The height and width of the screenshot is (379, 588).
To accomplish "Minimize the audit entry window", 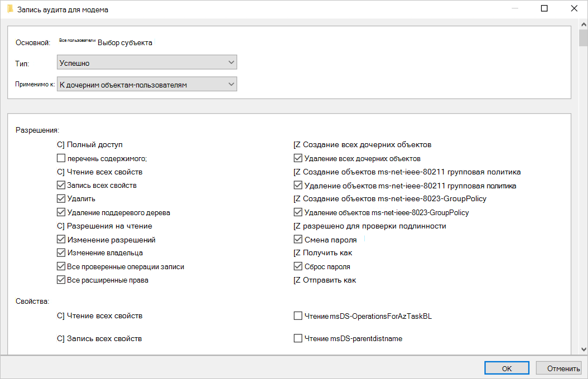I will [x=515, y=8].
